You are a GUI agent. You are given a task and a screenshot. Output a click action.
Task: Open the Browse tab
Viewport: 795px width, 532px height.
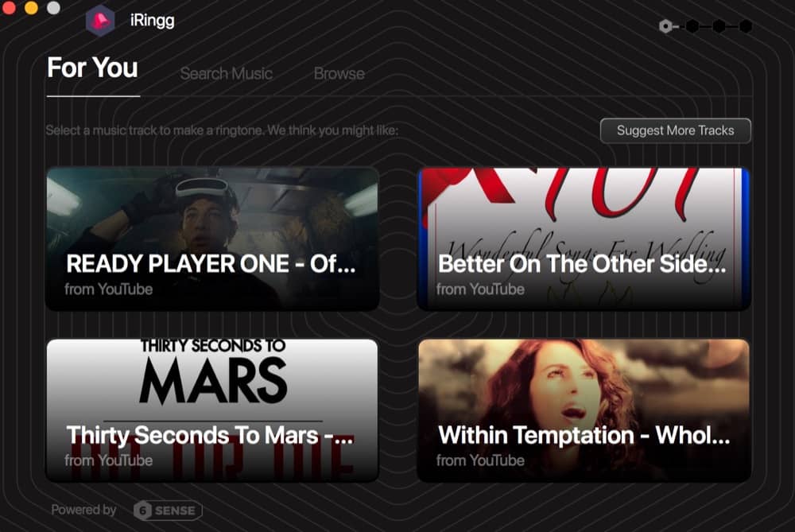(339, 73)
